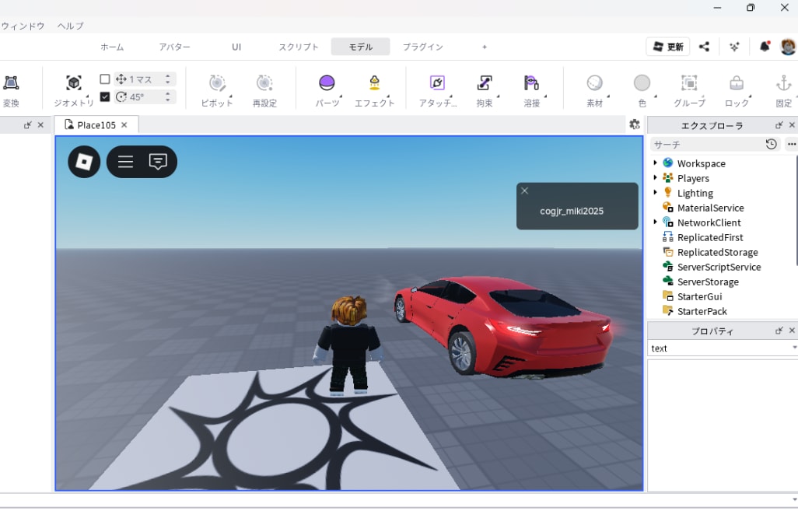
Task: Click the 更新 (Update) button
Action: pos(667,47)
